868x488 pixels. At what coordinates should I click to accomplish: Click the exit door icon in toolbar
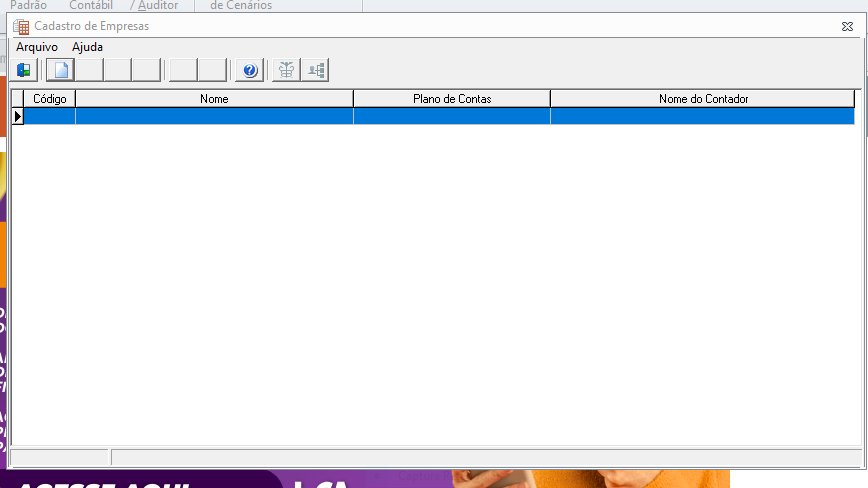[x=24, y=70]
